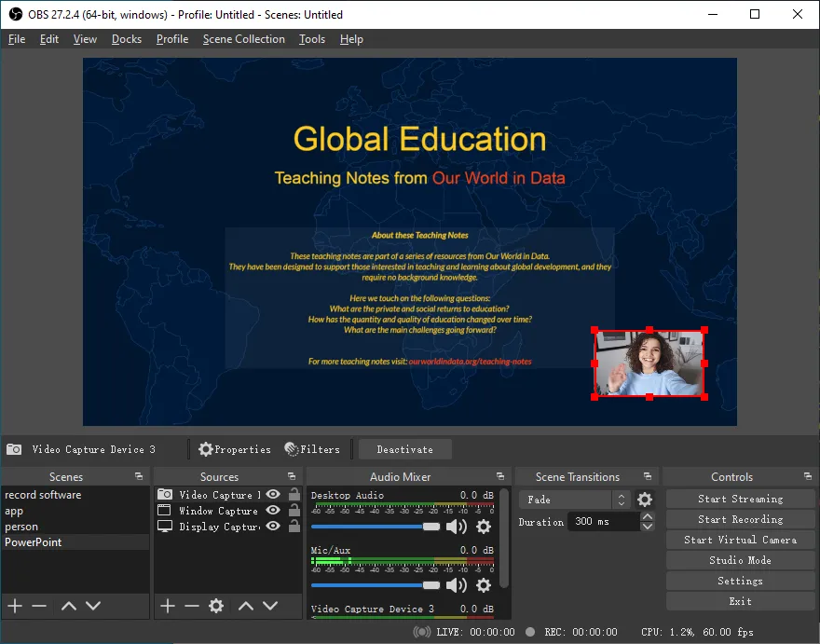
Task: Open the View menu
Action: (x=85, y=39)
